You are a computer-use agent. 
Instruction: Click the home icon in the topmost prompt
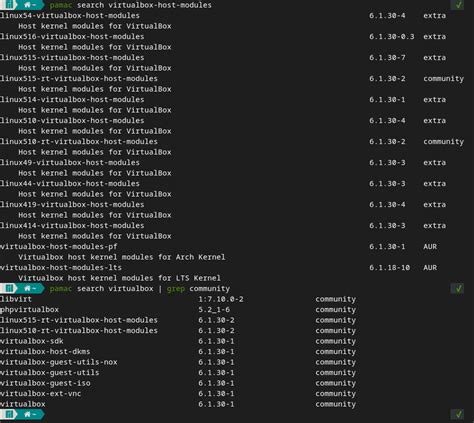(x=27, y=5)
